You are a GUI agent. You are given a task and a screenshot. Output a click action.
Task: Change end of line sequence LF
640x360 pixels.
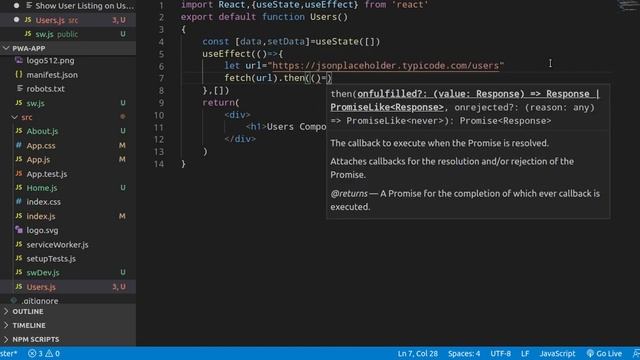(525, 353)
